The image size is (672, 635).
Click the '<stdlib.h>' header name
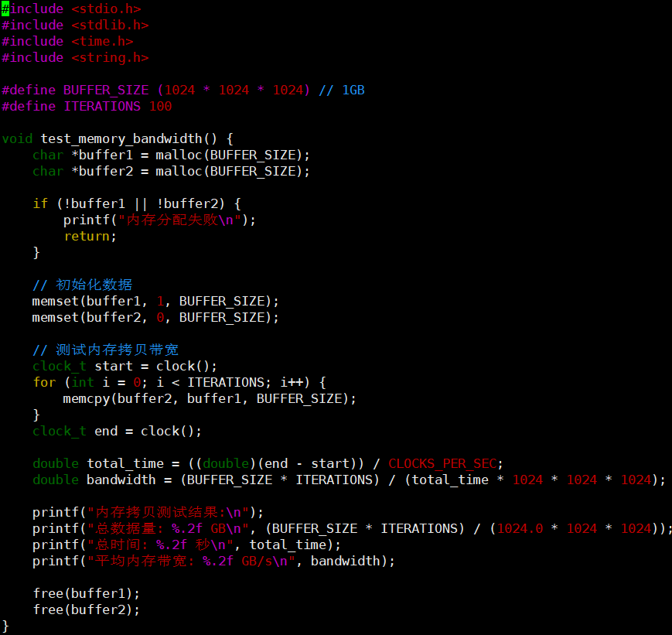110,25
